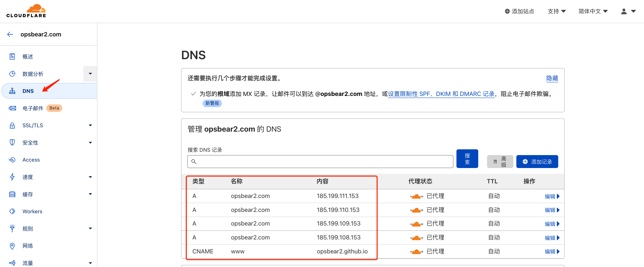Expand the 速度 submenu arrow
Viewport: 644px width, 267px height.
click(x=90, y=177)
